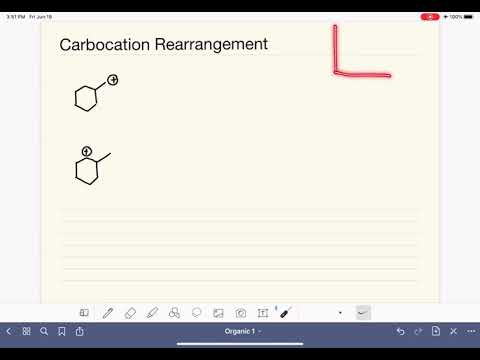Bookmark the current page
The height and width of the screenshot is (360, 480).
click(61, 331)
